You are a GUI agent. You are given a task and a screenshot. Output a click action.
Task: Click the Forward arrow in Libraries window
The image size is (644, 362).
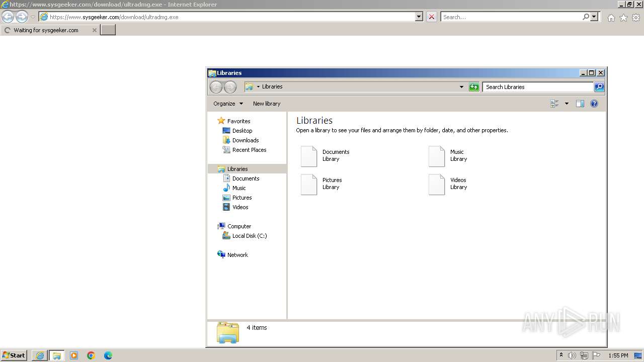(x=230, y=87)
